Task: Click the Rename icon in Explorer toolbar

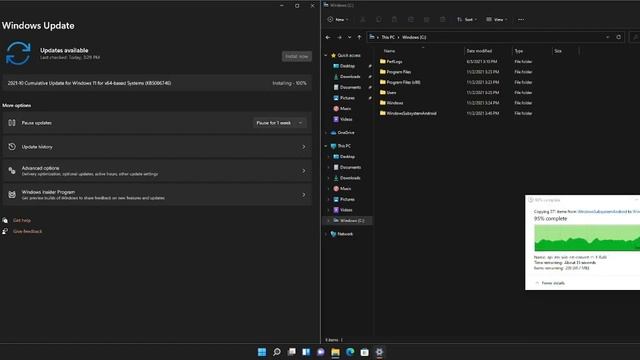Action: pyautogui.click(x=411, y=20)
